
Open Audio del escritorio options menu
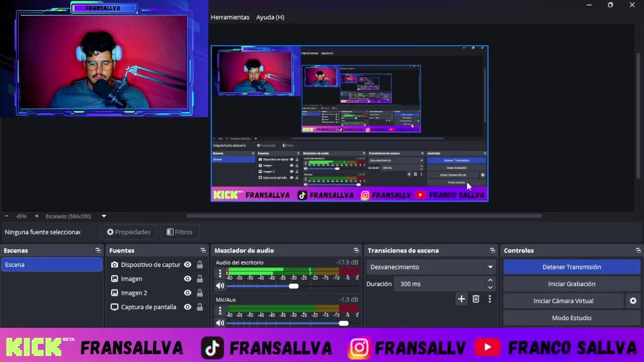[x=220, y=274]
